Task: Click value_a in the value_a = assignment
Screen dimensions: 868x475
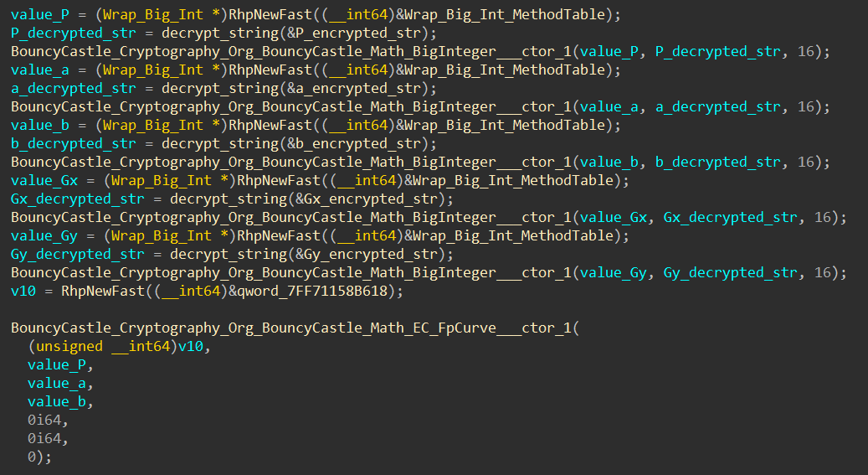Action: coord(40,70)
